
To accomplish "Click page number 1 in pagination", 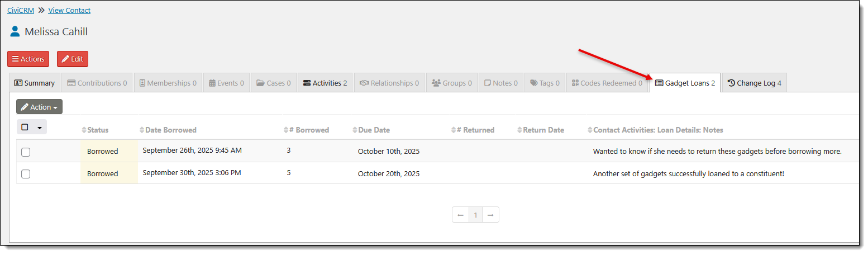I will pos(475,215).
